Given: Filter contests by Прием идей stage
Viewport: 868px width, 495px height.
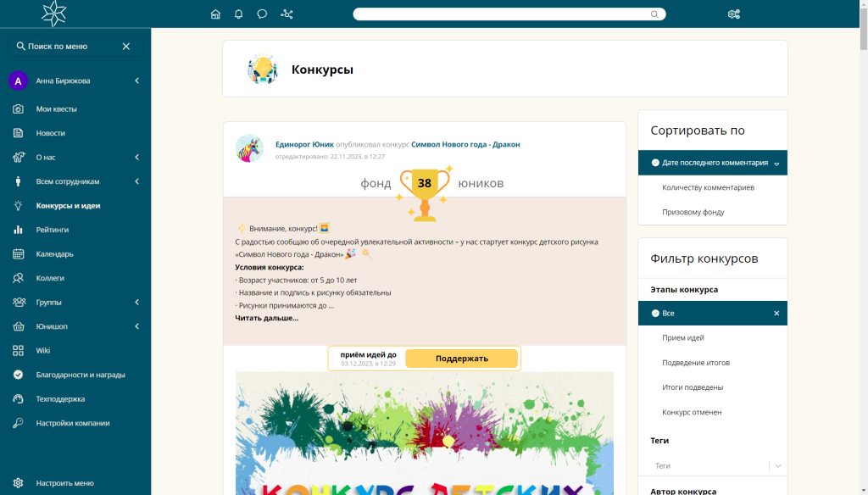Looking at the screenshot, I should coord(683,337).
